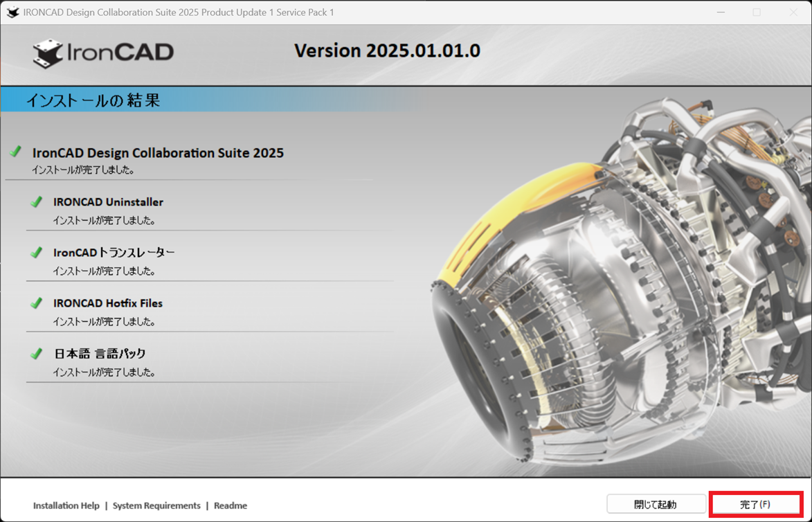The height and width of the screenshot is (522, 812).
Task: Click green checkmark beside 日本語 言語パック
Action: (x=37, y=353)
